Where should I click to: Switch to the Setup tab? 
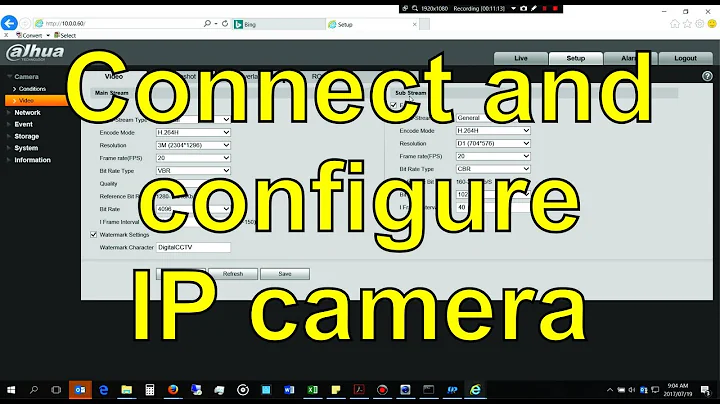575,58
